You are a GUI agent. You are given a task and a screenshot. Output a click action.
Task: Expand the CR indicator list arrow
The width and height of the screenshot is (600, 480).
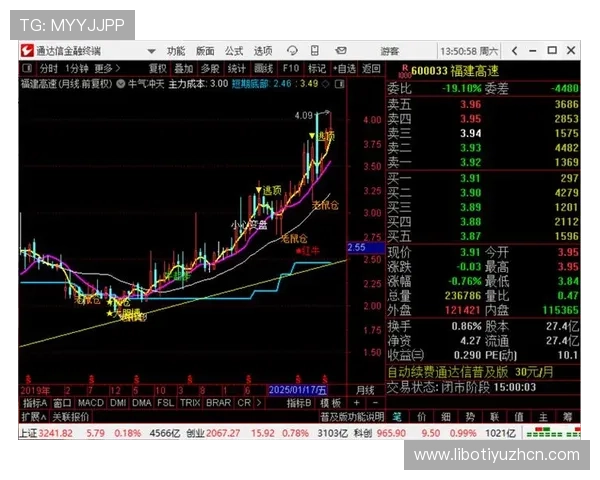click(x=257, y=403)
